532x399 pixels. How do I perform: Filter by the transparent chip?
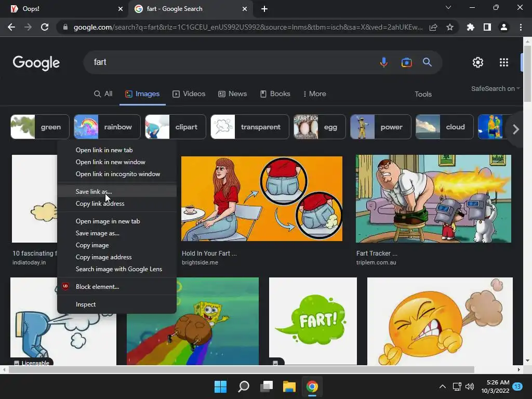click(x=250, y=127)
